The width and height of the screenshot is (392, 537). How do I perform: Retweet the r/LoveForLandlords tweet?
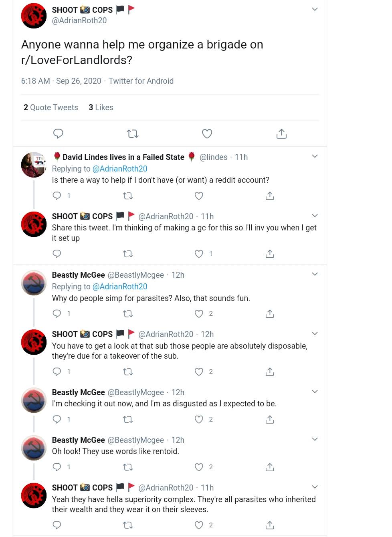(133, 133)
